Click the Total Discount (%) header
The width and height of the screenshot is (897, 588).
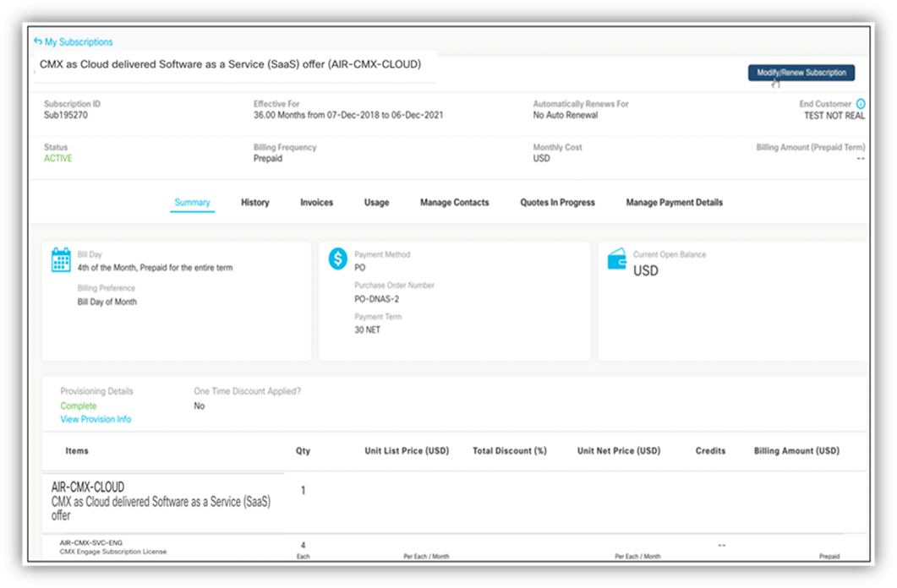(509, 451)
